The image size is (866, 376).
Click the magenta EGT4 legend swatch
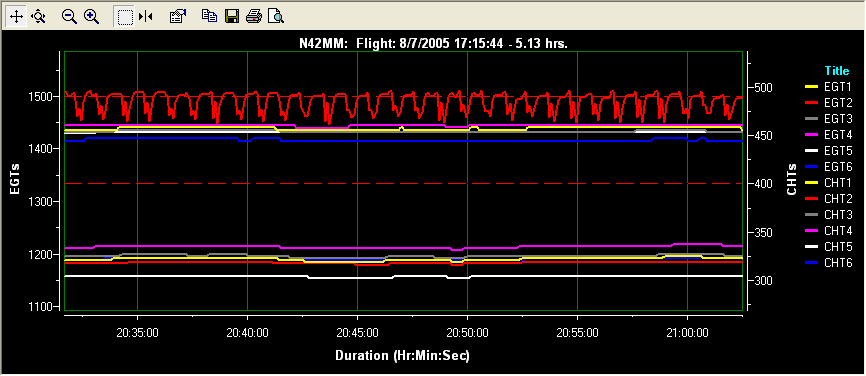pyautogui.click(x=811, y=135)
